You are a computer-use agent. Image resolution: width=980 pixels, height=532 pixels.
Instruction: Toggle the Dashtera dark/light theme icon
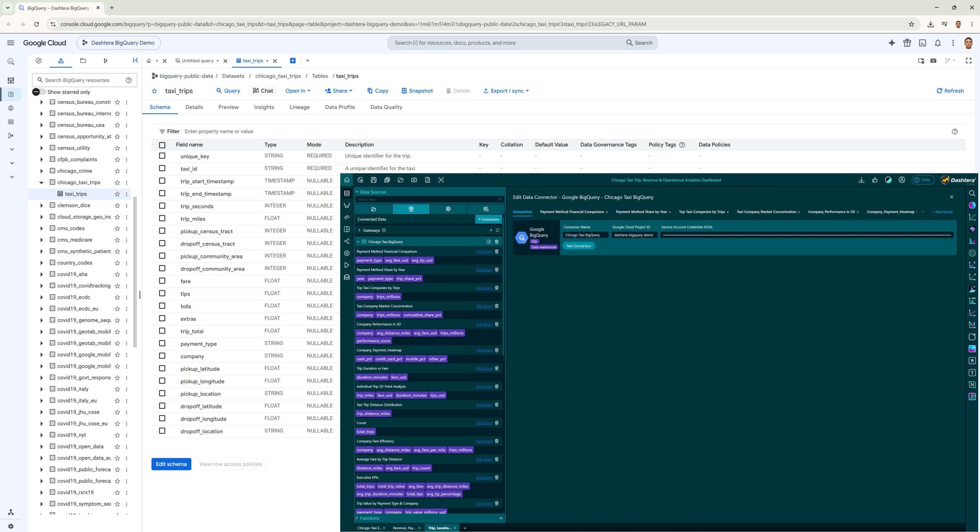888,180
